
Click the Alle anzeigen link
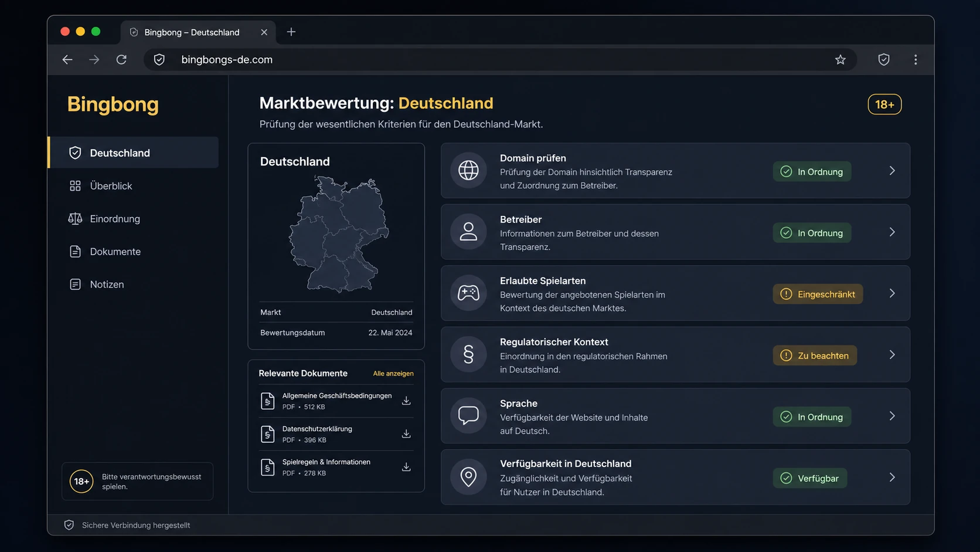tap(393, 374)
